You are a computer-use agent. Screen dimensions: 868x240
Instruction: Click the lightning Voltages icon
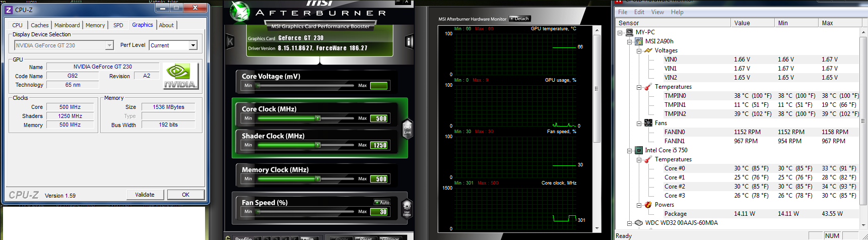(648, 50)
